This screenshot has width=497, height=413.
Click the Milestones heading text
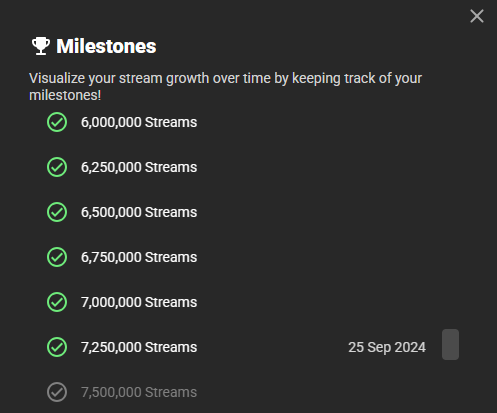coord(106,46)
